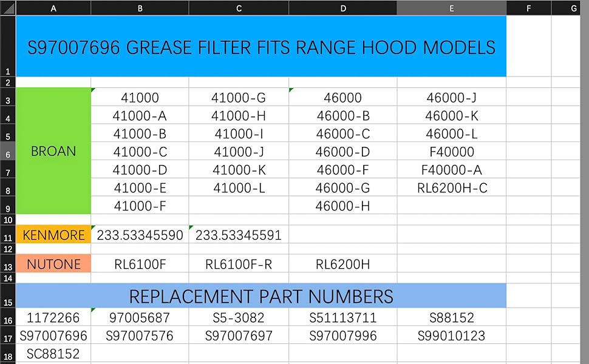Select cell containing 41000-E
The image size is (589, 364).
pos(140,187)
